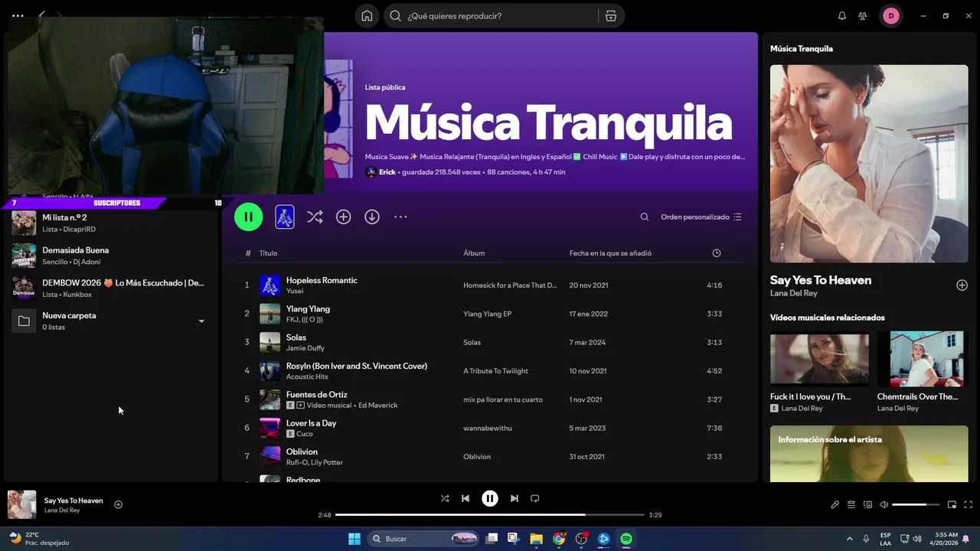This screenshot has height=551, width=980.
Task: Add Música Tranquila playlist to library
Action: point(343,217)
